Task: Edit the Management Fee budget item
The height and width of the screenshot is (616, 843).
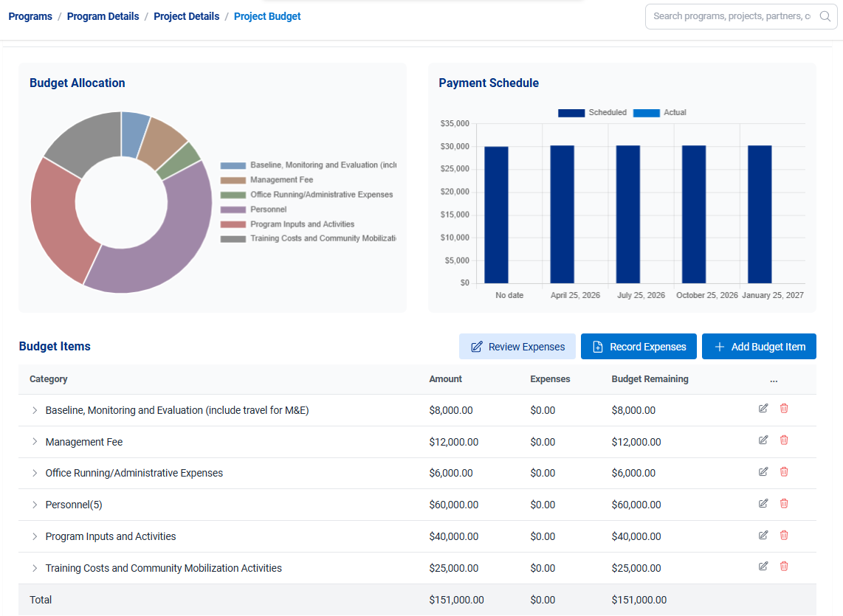Action: (x=763, y=440)
